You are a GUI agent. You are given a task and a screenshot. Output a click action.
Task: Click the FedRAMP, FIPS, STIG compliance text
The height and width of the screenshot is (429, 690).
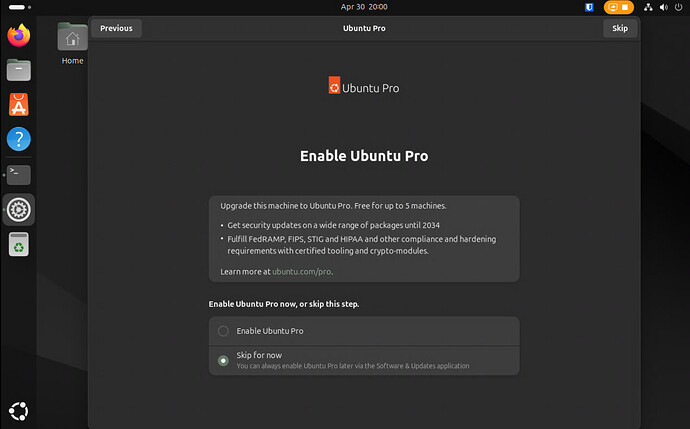pyautogui.click(x=362, y=245)
